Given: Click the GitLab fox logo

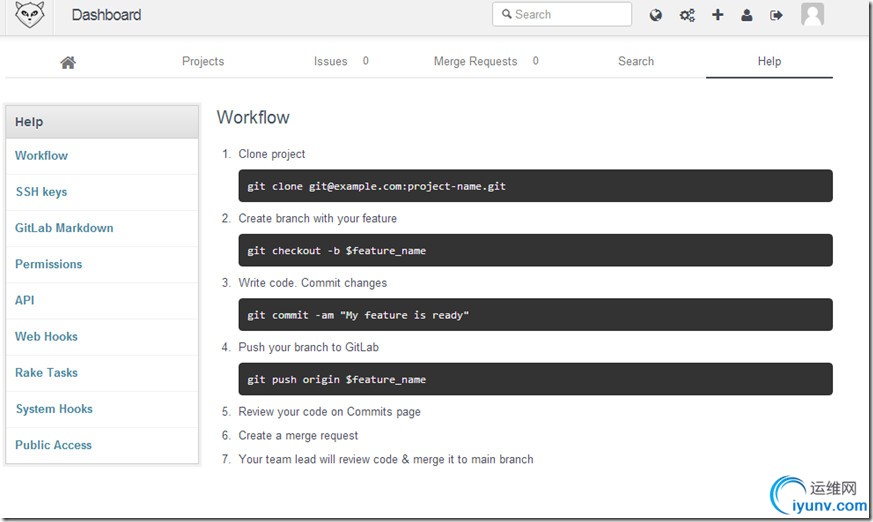Looking at the screenshot, I should (x=30, y=14).
